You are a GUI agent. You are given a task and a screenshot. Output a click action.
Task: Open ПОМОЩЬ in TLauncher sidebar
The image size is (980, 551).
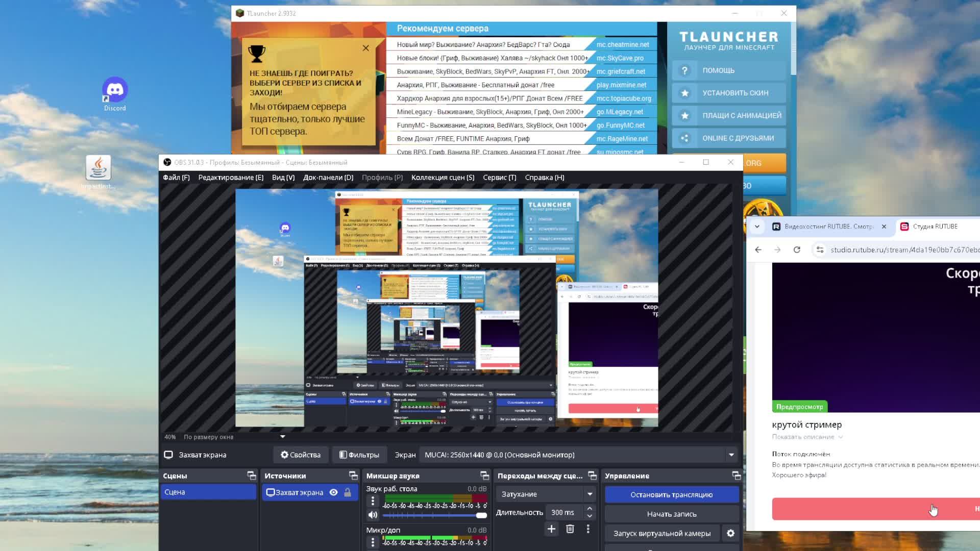tap(729, 70)
